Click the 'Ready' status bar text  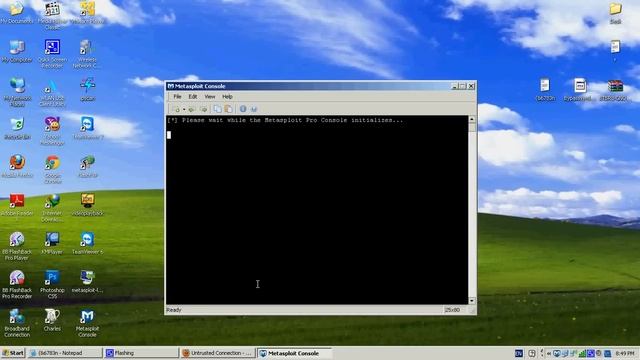pyautogui.click(x=174, y=310)
